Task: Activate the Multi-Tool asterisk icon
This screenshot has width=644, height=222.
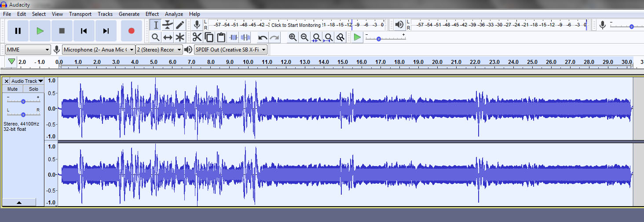Action: [x=180, y=37]
